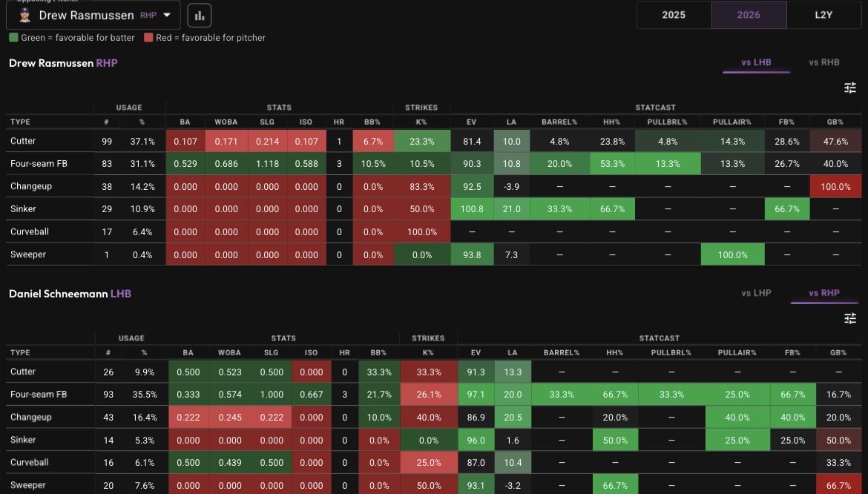868x494 pixels.
Task: Click the 100.8 EV cell for Sinker
Action: click(472, 209)
